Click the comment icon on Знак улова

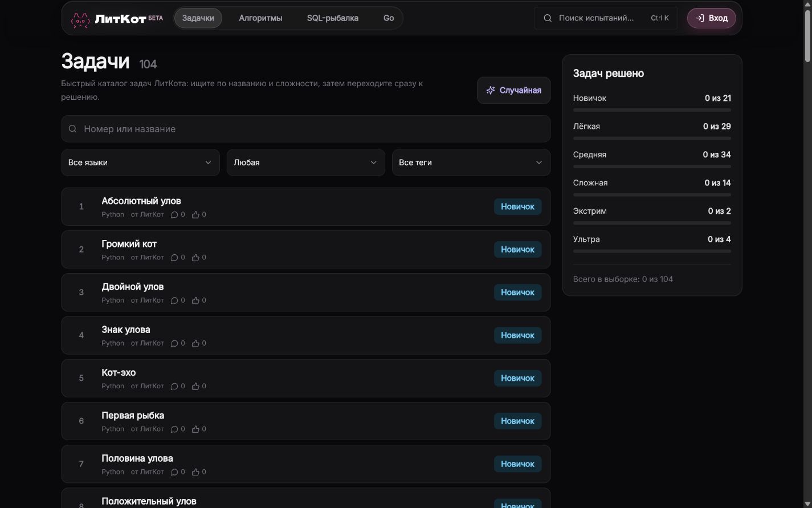pos(174,343)
